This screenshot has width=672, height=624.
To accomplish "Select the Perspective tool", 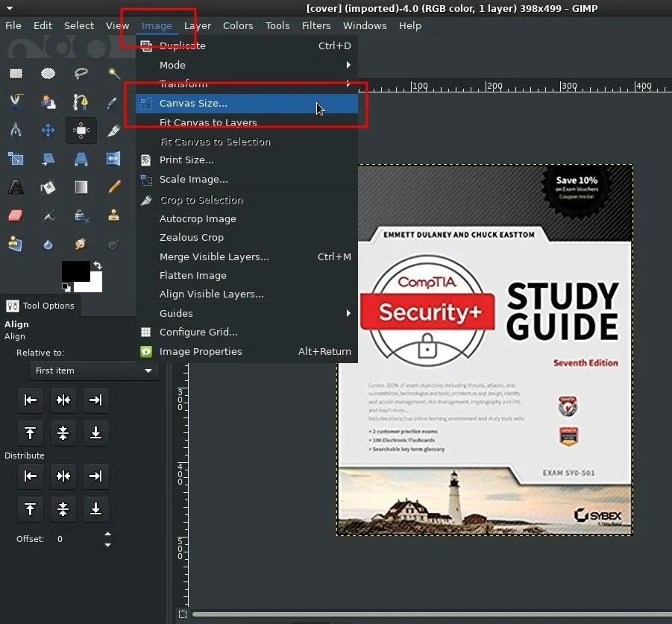I will coord(81,159).
